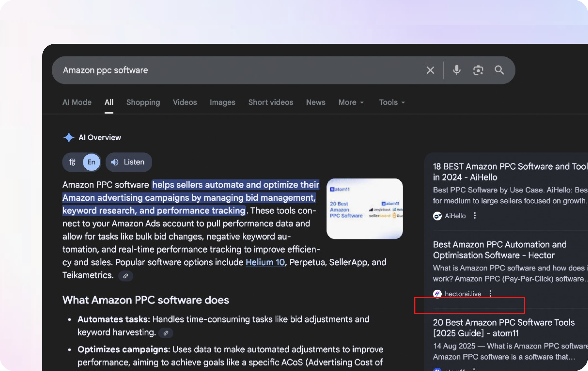Open the source link icon after Teikametrics
This screenshot has height=371, width=588.
pyautogui.click(x=126, y=276)
